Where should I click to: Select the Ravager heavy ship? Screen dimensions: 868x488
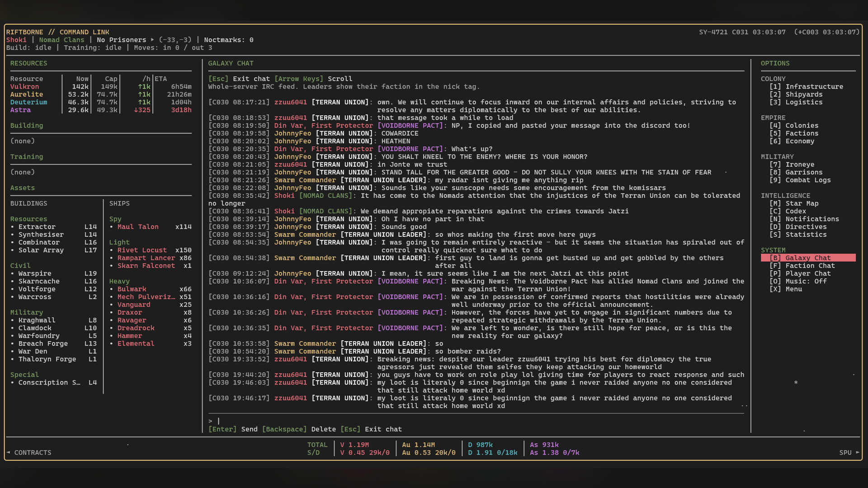pos(151,320)
